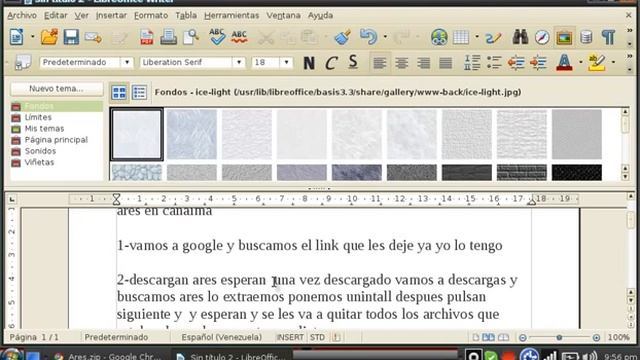Apply Bold with the N button

309,63
